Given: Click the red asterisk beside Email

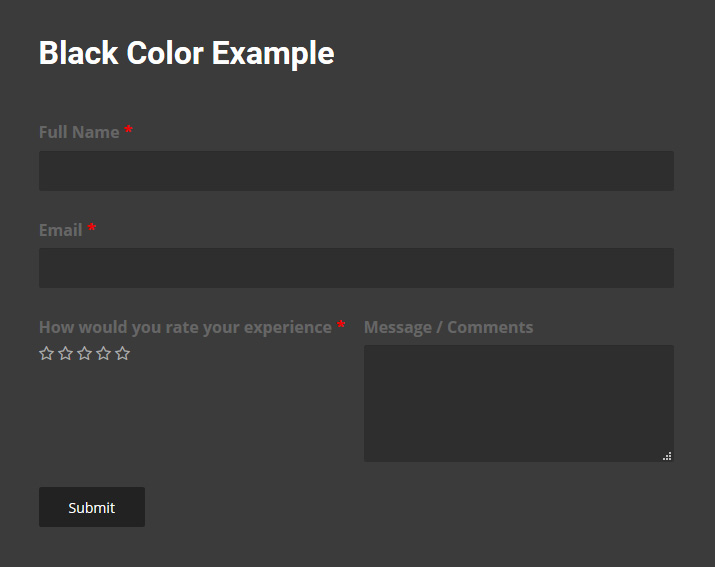Looking at the screenshot, I should [92, 229].
